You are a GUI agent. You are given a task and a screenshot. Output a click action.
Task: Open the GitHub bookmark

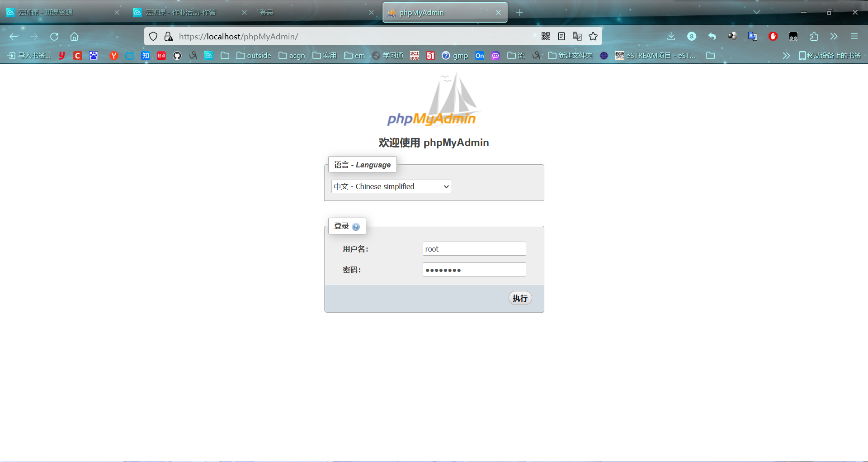click(x=177, y=56)
